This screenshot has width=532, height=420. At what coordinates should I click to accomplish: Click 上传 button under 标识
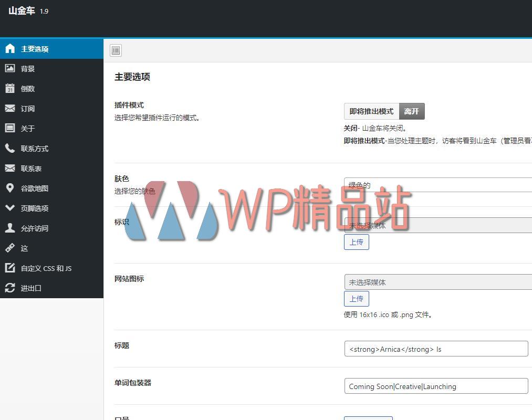pos(357,242)
